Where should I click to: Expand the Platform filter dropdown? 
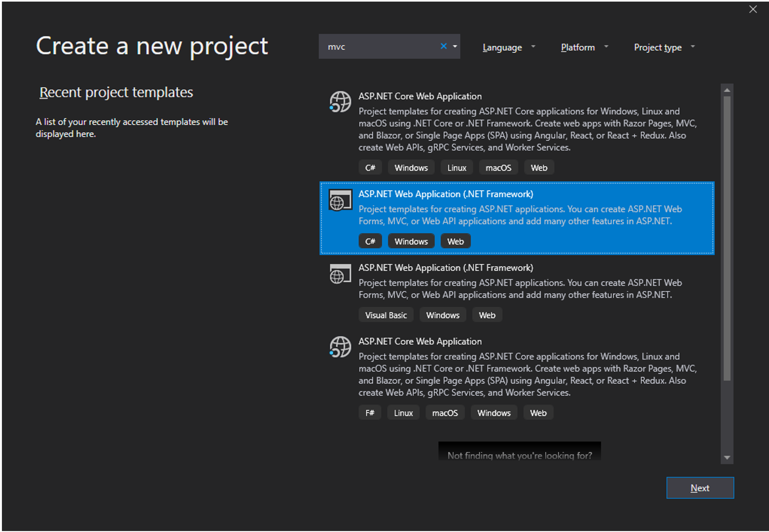[x=584, y=47]
